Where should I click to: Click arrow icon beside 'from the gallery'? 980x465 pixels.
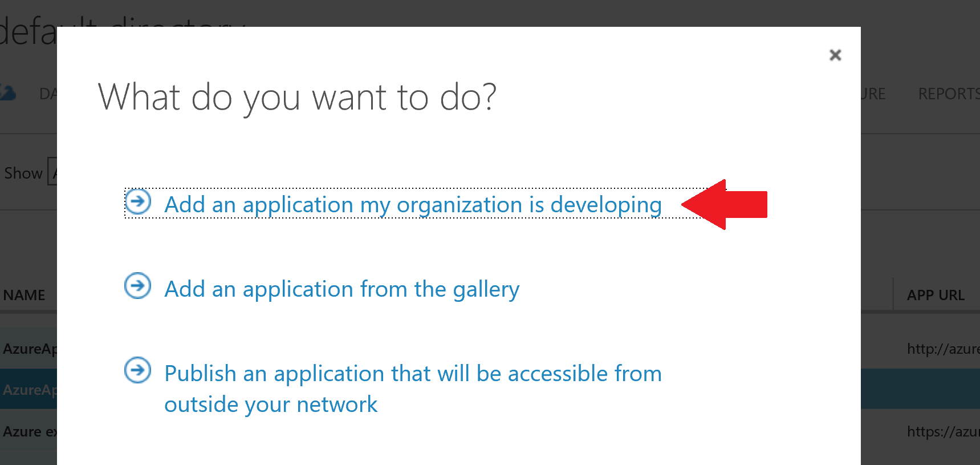click(138, 285)
